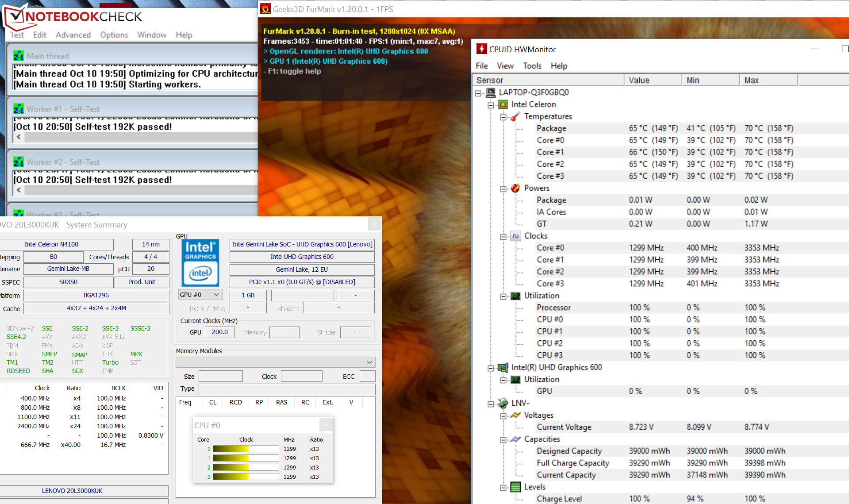Collapse the LAPTOP-Q3F0GBQ0 tree node
849x504 pixels.
point(478,93)
